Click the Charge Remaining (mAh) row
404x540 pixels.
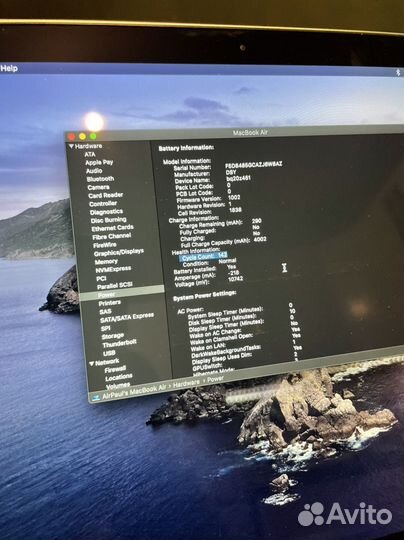click(x=220, y=224)
